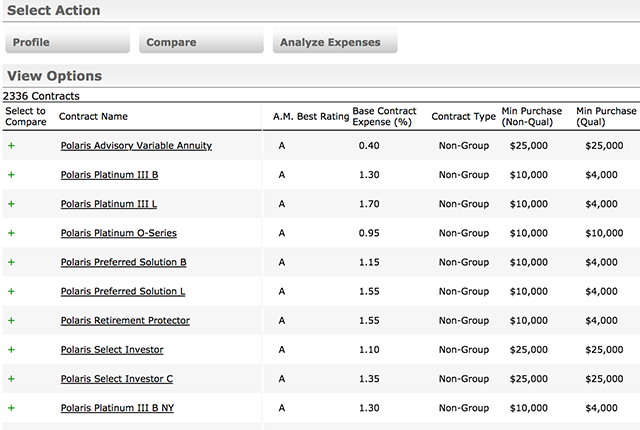This screenshot has width=640, height=430.
Task: Add Polaris Preferred Solution B to comparison
Action: point(12,262)
